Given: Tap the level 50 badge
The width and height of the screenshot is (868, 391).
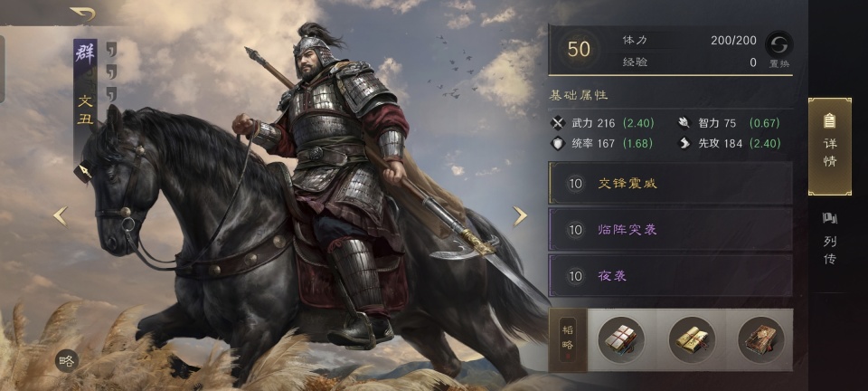Looking at the screenshot, I should (x=579, y=49).
